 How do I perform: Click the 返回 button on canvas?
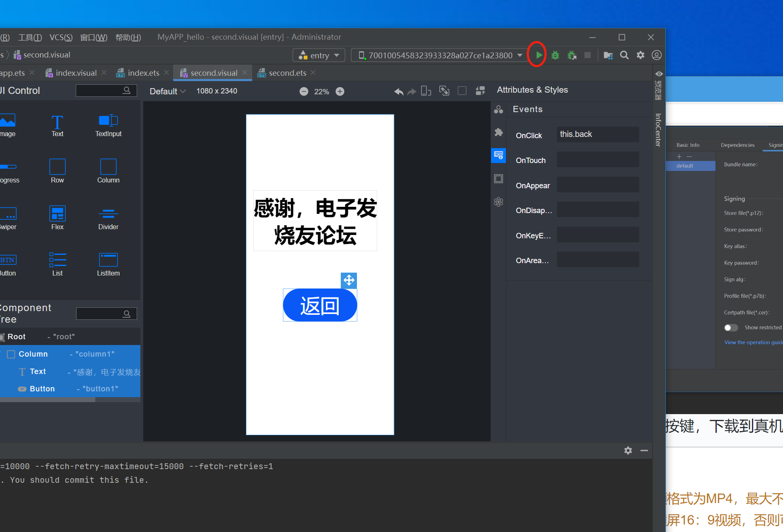point(320,305)
